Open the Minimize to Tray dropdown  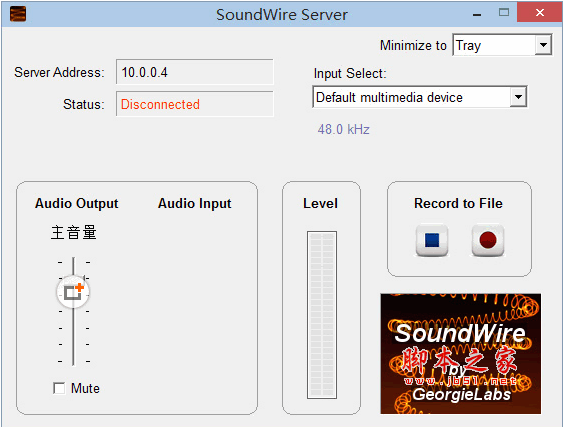(x=502, y=45)
